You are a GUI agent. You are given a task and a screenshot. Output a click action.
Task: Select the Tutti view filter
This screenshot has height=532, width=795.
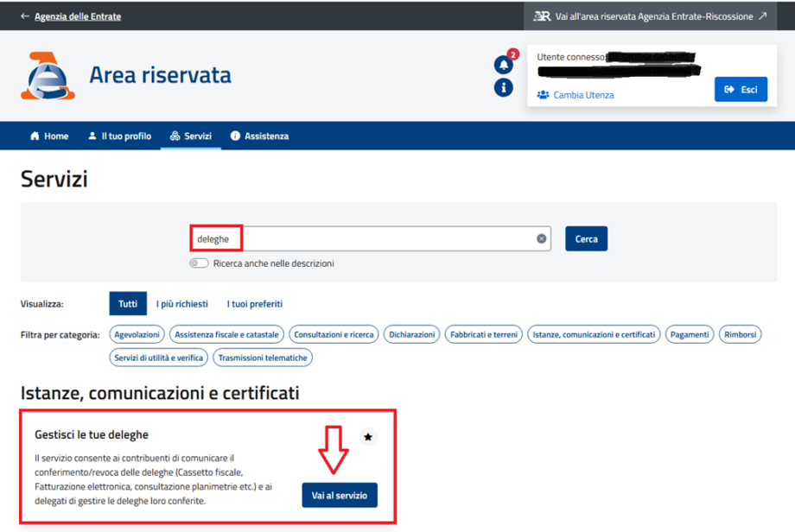pos(128,304)
